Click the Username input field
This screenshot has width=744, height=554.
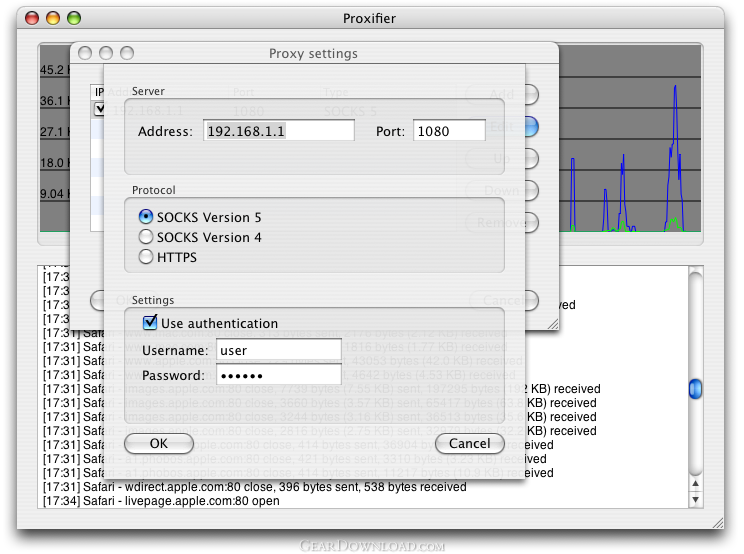[279, 350]
